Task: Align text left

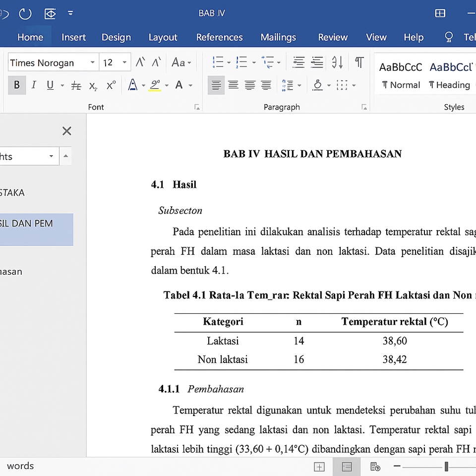Action: [216, 85]
